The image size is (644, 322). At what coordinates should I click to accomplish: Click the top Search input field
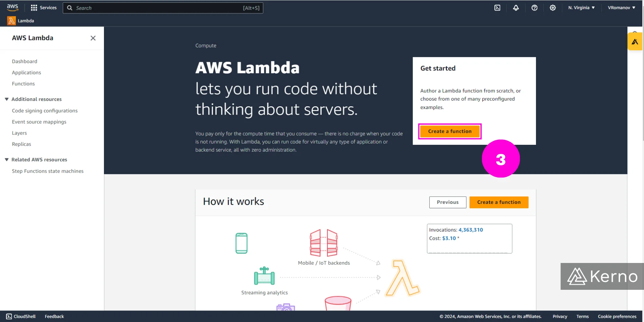[163, 8]
